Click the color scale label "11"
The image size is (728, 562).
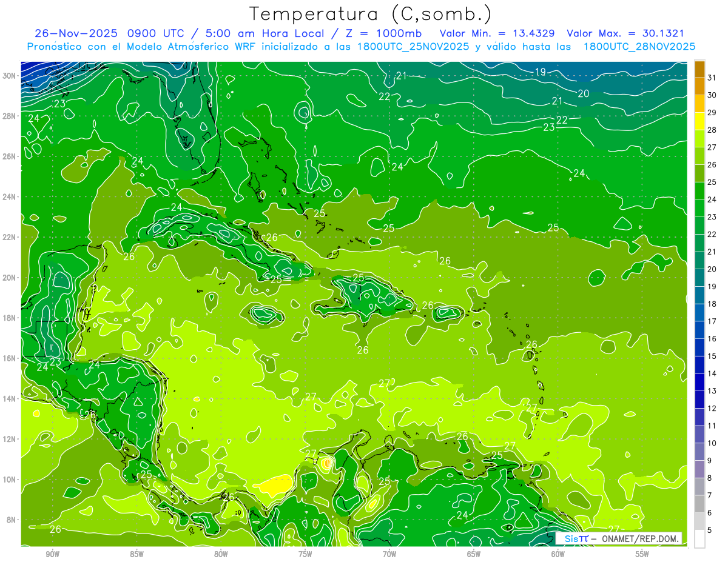click(x=712, y=426)
